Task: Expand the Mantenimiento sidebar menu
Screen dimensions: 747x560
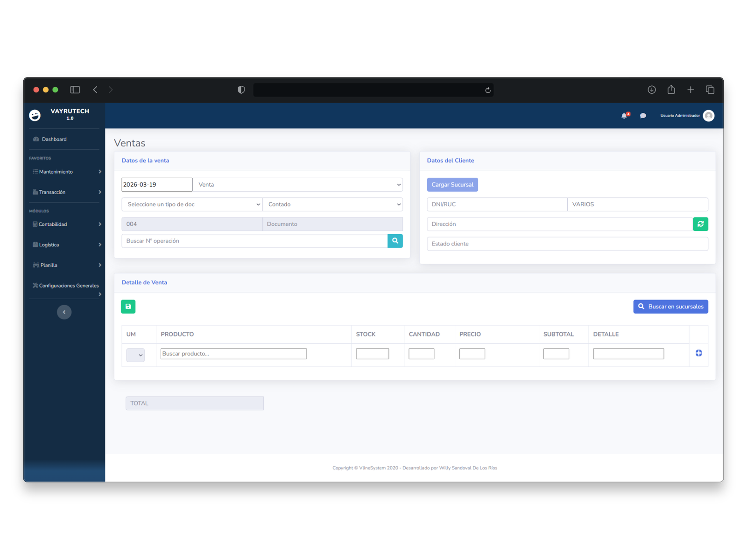Action: (x=65, y=172)
